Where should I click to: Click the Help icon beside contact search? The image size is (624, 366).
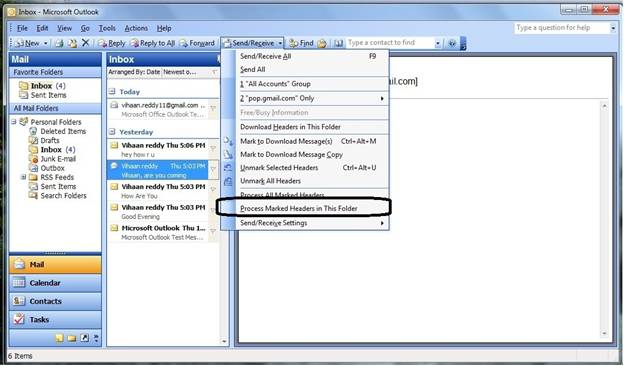452,43
